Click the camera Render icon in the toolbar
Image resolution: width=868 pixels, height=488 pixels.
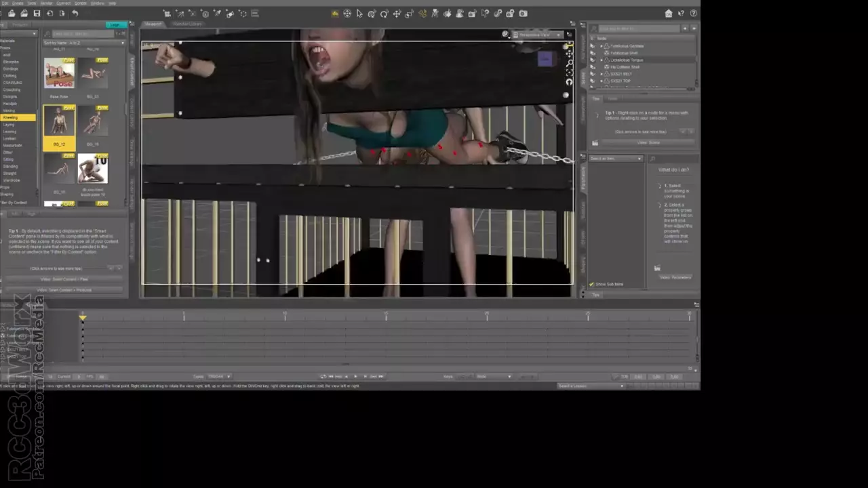pos(523,14)
